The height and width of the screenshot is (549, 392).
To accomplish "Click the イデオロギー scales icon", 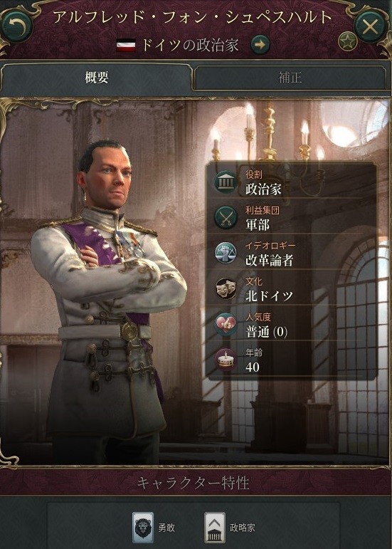I will [x=226, y=253].
